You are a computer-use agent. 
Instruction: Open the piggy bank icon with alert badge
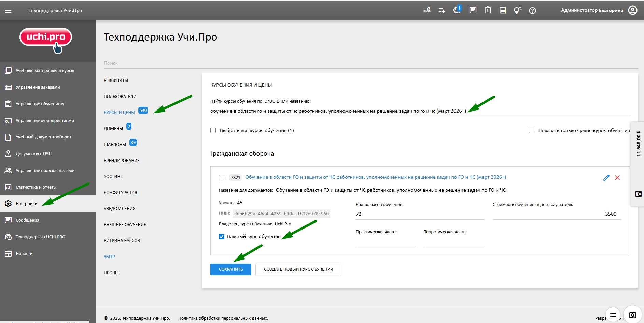(x=457, y=10)
